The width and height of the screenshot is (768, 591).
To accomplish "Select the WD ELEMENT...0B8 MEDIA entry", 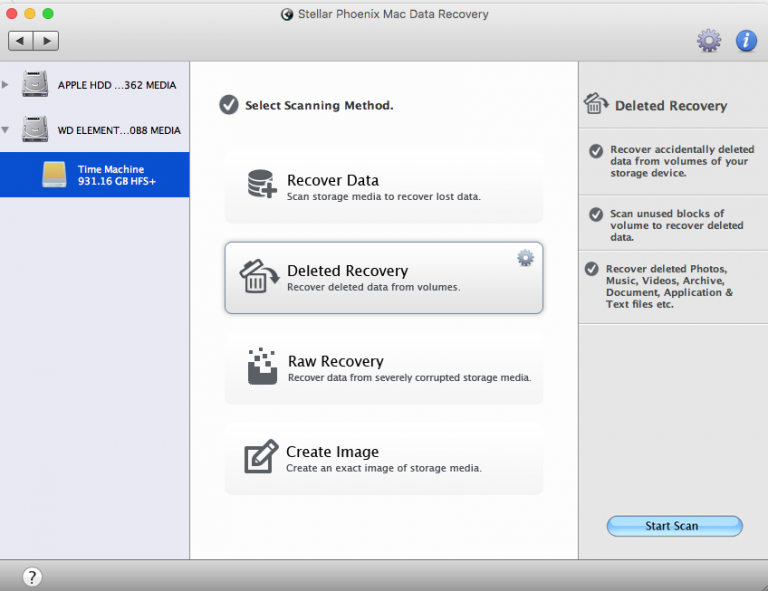I will click(95, 130).
